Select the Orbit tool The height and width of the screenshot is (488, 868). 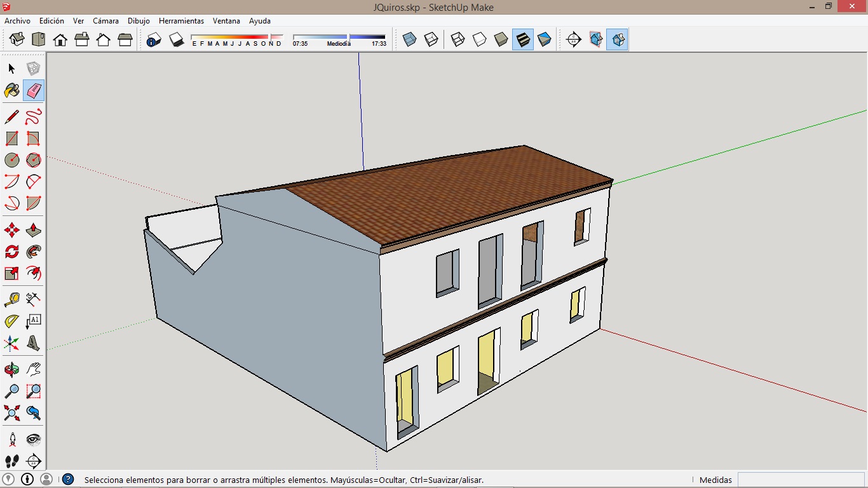(x=12, y=369)
